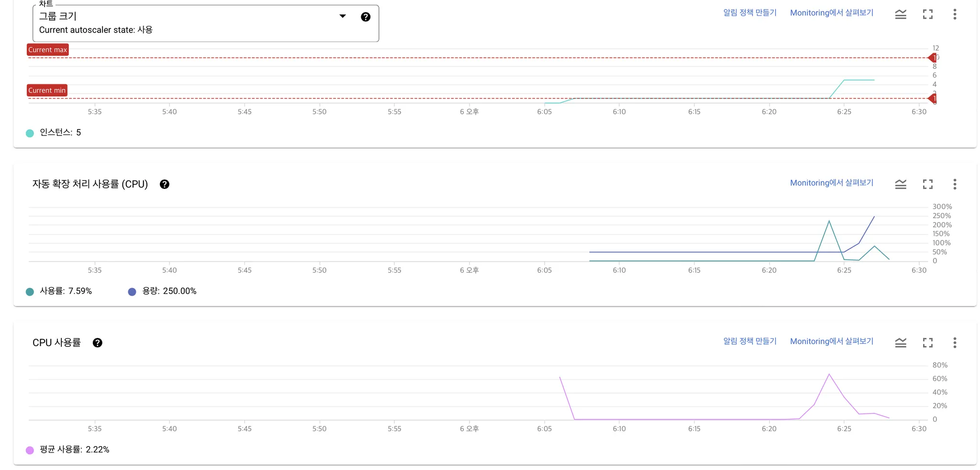Click 알림 정책 만들기 on CPU 사용률 chart
This screenshot has width=980, height=470.
click(x=750, y=341)
